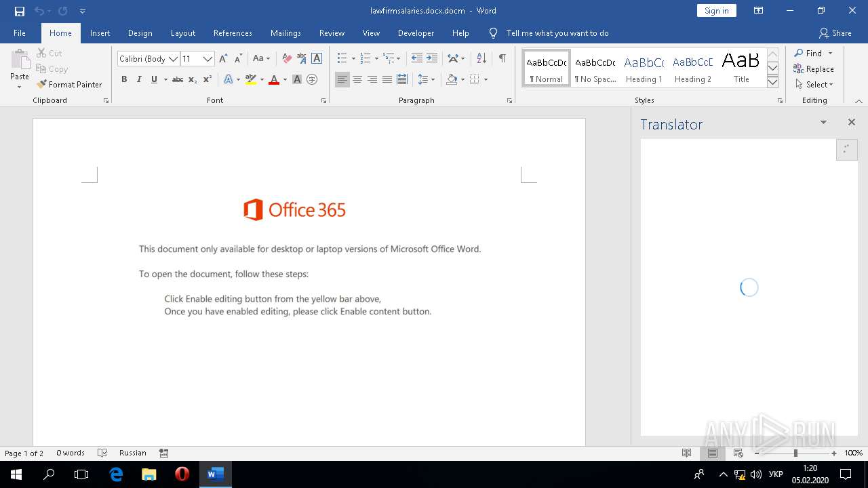Click Replace in Editing group

click(814, 69)
